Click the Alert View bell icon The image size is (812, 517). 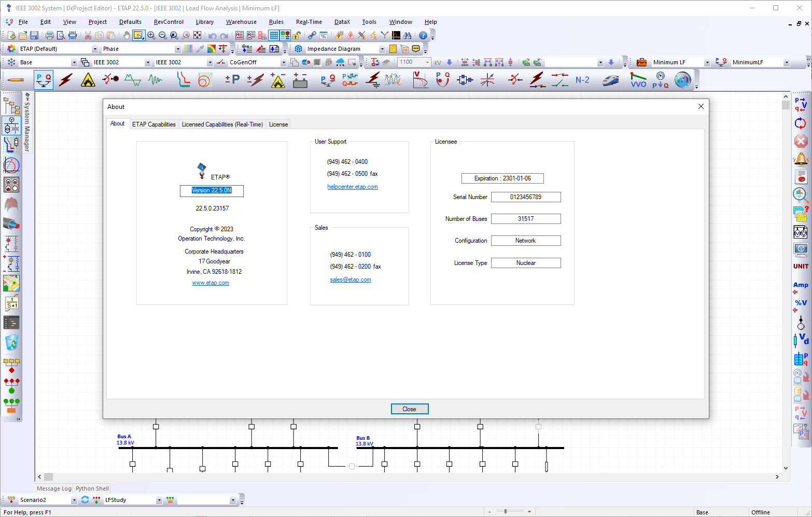click(x=801, y=159)
